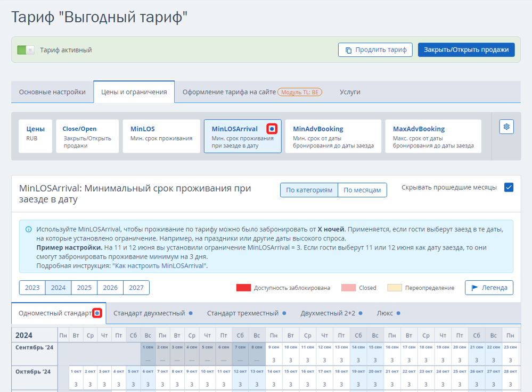532x392 pixels.
Task: Open the Основные настройки tab
Action: point(52,92)
